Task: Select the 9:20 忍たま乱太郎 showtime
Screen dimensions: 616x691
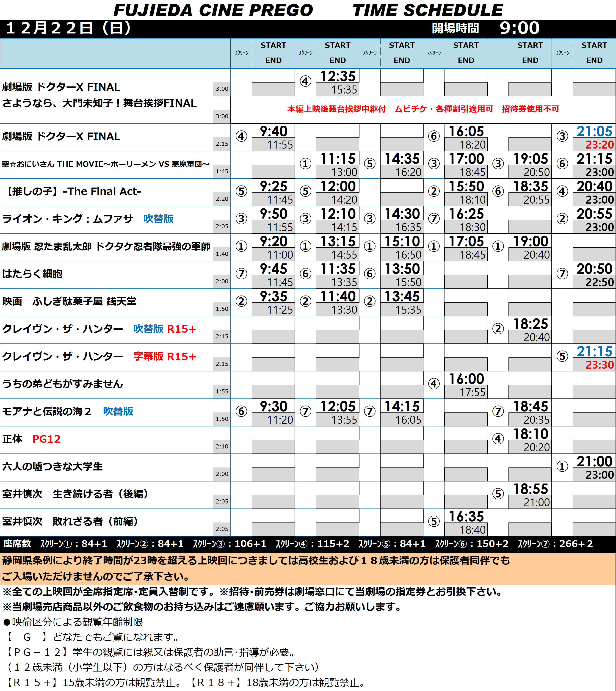Action: tap(273, 241)
